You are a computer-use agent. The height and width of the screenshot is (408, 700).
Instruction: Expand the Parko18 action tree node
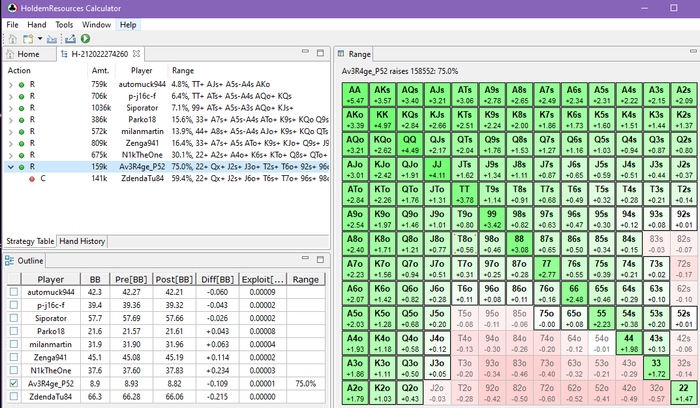(x=11, y=120)
